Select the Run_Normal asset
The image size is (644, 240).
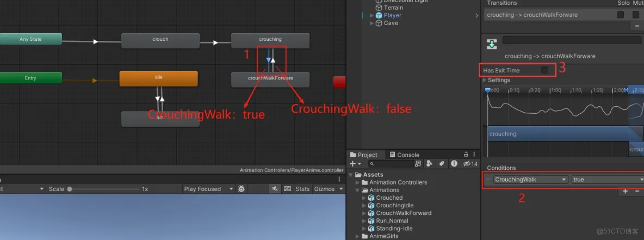click(x=392, y=221)
